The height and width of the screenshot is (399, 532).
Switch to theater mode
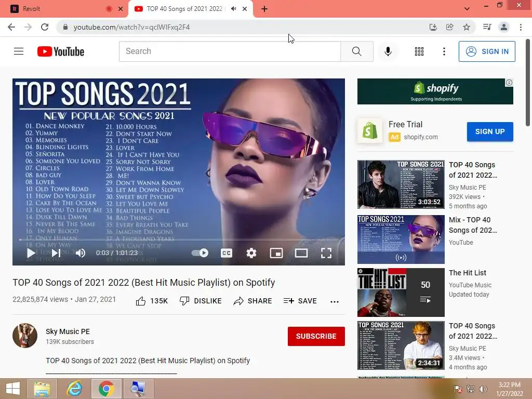301,253
